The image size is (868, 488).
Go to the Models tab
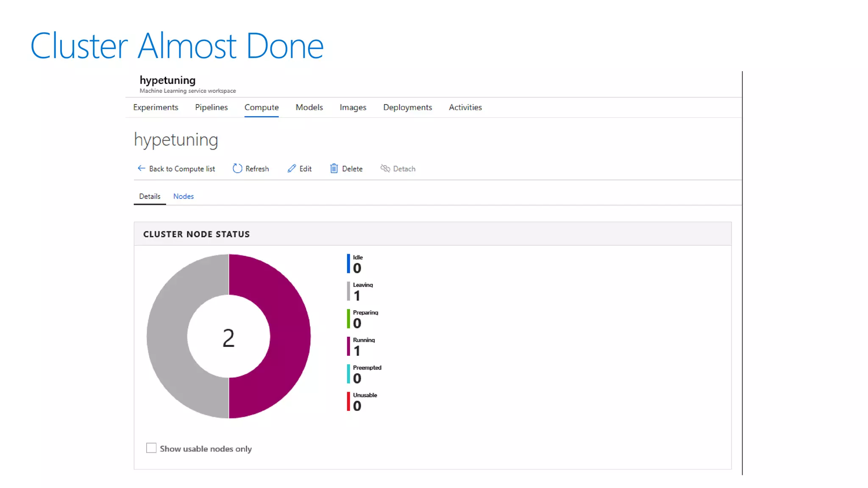[309, 108]
